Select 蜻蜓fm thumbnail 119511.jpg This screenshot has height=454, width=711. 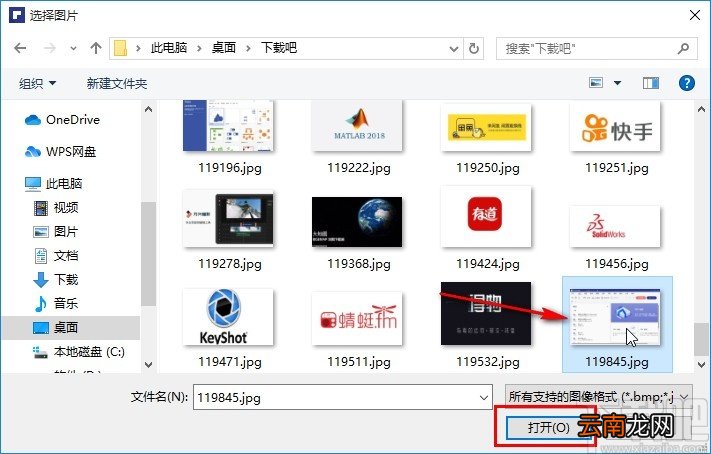pyautogui.click(x=357, y=318)
